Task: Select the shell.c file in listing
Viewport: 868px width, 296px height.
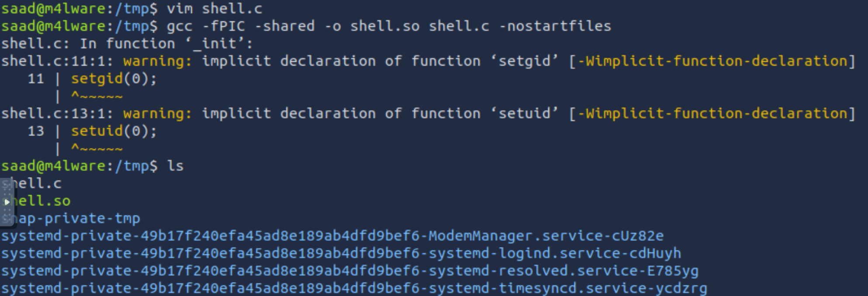Action: click(x=31, y=184)
